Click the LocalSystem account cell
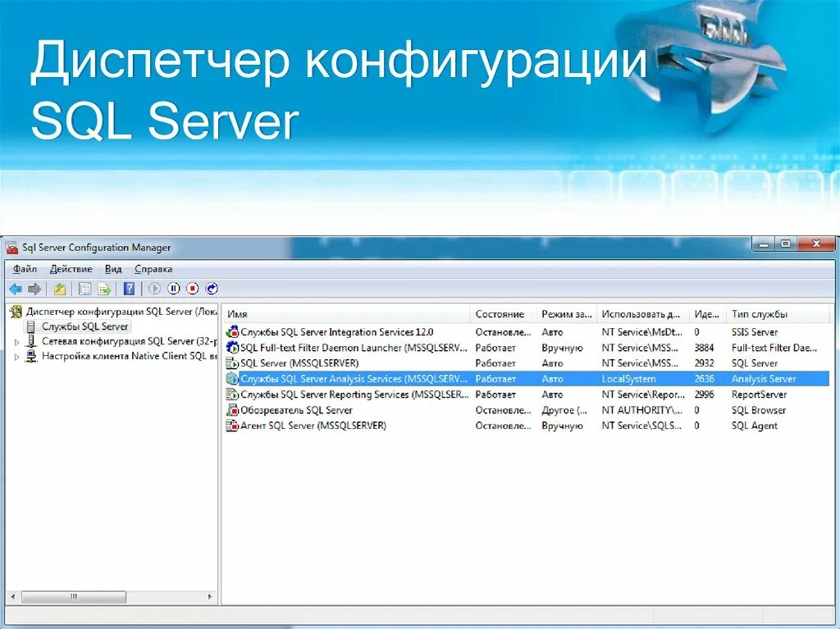This screenshot has width=840, height=629. (x=628, y=379)
